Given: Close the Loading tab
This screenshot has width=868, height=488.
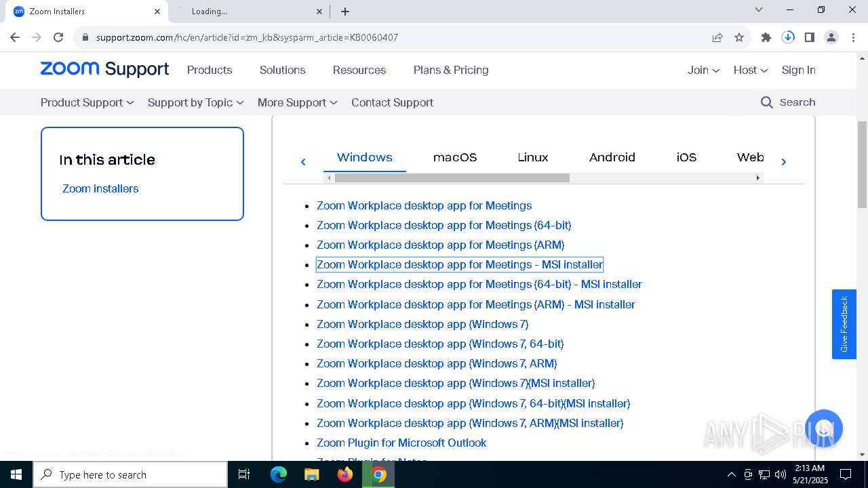Looking at the screenshot, I should click(x=320, y=11).
